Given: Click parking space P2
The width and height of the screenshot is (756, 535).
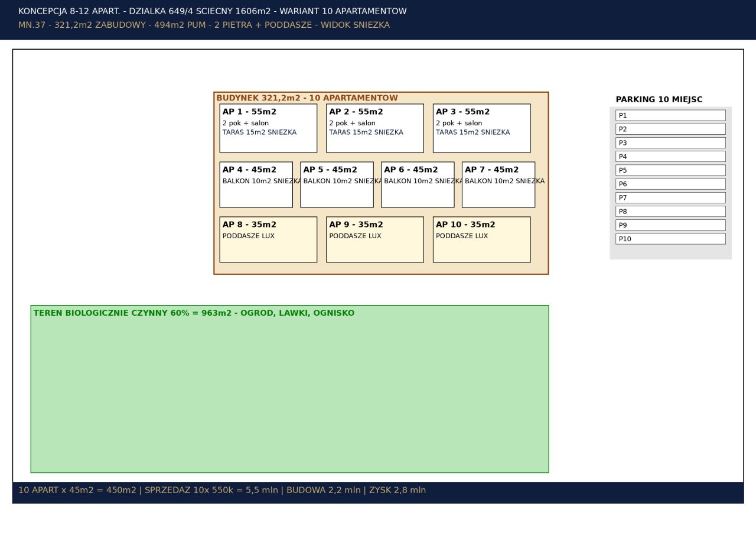Looking at the screenshot, I should (670, 129).
